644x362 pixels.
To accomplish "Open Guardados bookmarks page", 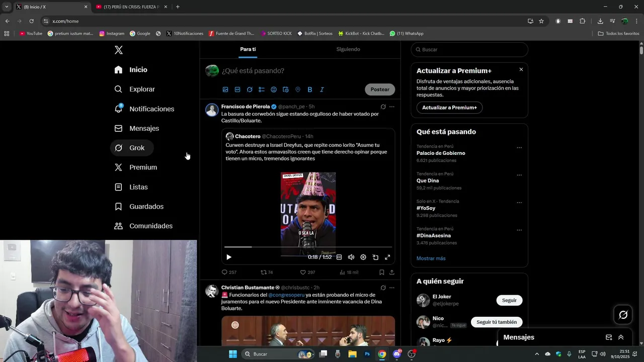I will [x=139, y=207].
